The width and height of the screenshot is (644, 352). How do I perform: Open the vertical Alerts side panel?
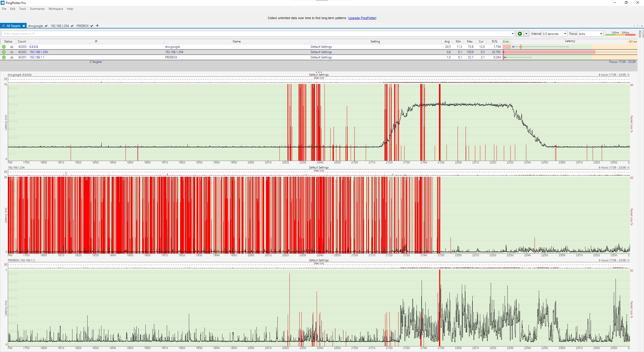tap(640, 34)
